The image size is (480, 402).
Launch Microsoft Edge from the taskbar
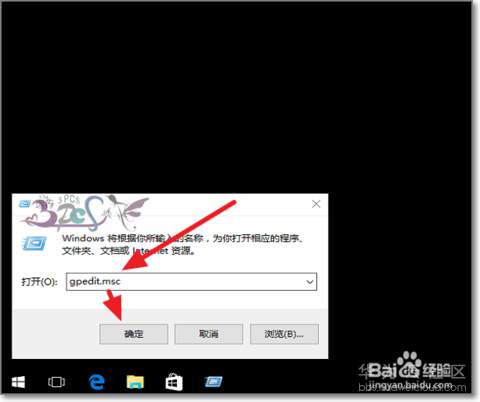(x=97, y=382)
